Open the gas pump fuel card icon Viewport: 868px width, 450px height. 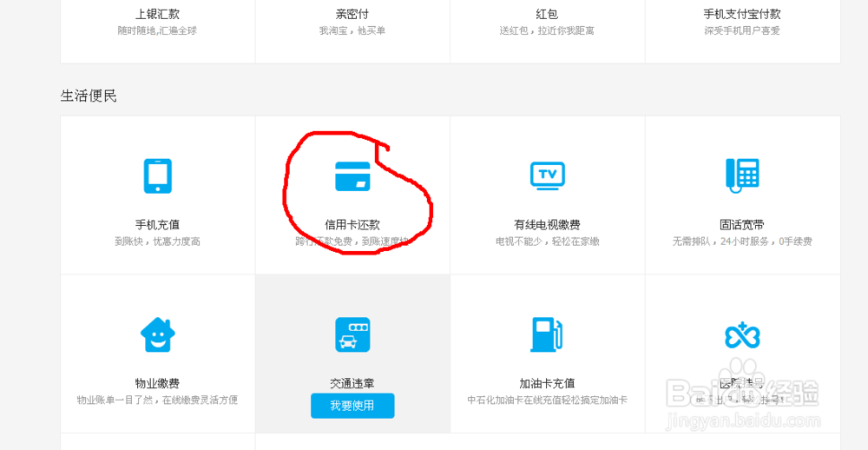(x=548, y=334)
